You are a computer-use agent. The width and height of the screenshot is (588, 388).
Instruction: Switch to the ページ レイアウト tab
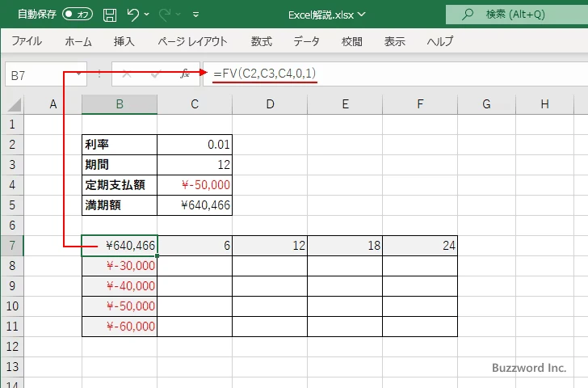pyautogui.click(x=193, y=41)
